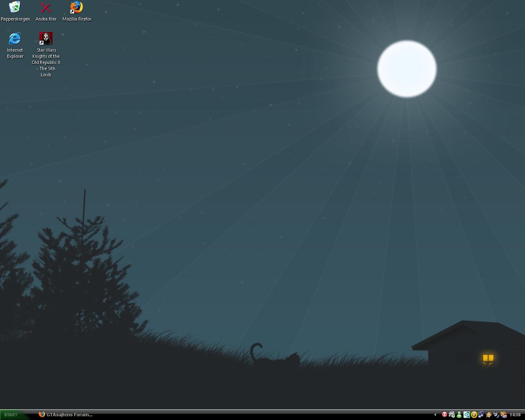Click the yellow circular tray icon

(x=474, y=415)
